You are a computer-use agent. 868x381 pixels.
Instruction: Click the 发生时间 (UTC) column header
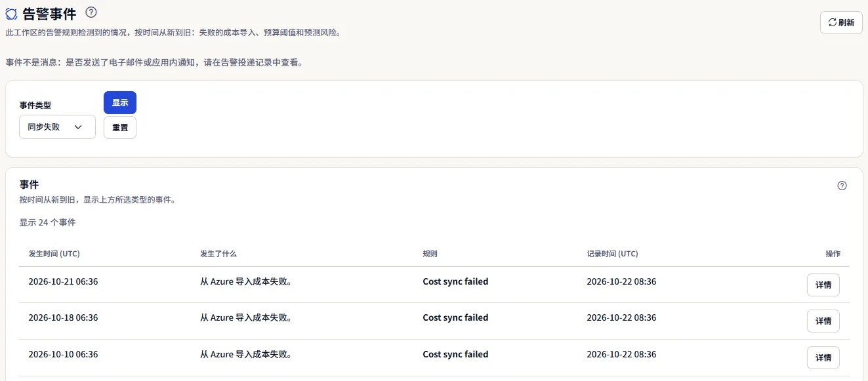tap(54, 254)
